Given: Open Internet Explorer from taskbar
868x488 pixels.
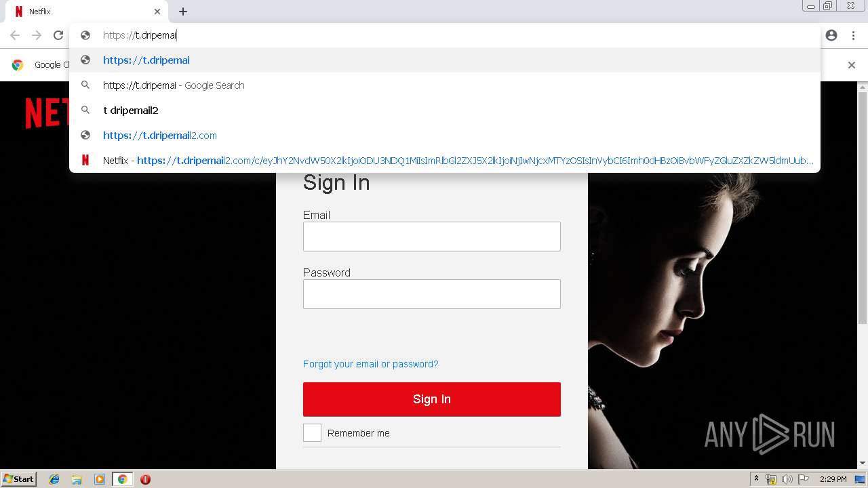Looking at the screenshot, I should coord(54,479).
